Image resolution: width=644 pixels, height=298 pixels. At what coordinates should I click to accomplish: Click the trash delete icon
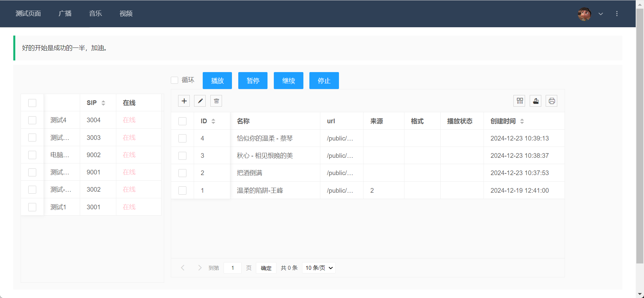[x=216, y=101]
